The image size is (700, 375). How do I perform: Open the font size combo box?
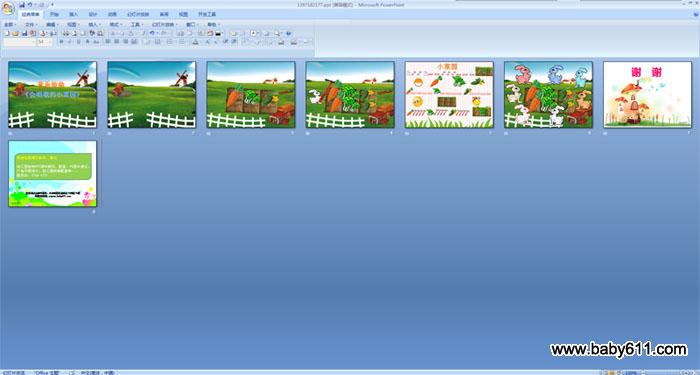45,42
